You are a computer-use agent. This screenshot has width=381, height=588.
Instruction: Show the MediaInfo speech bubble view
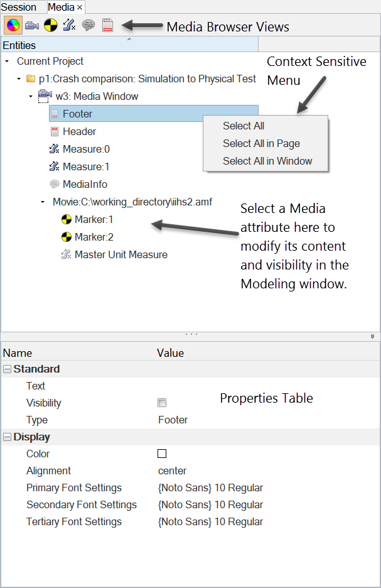tap(89, 26)
